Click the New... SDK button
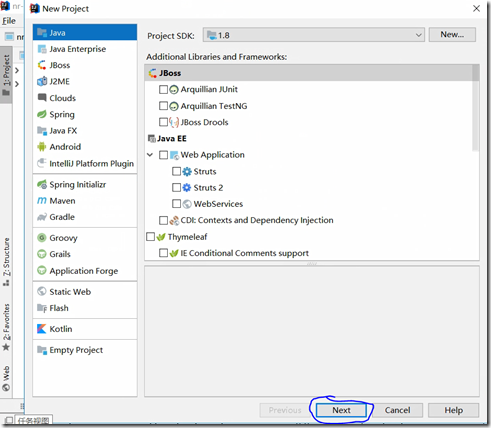The image size is (491, 428). click(x=452, y=35)
